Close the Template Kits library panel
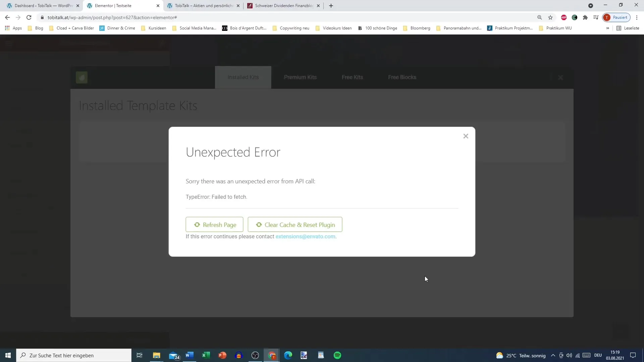The height and width of the screenshot is (362, 644). click(x=560, y=78)
